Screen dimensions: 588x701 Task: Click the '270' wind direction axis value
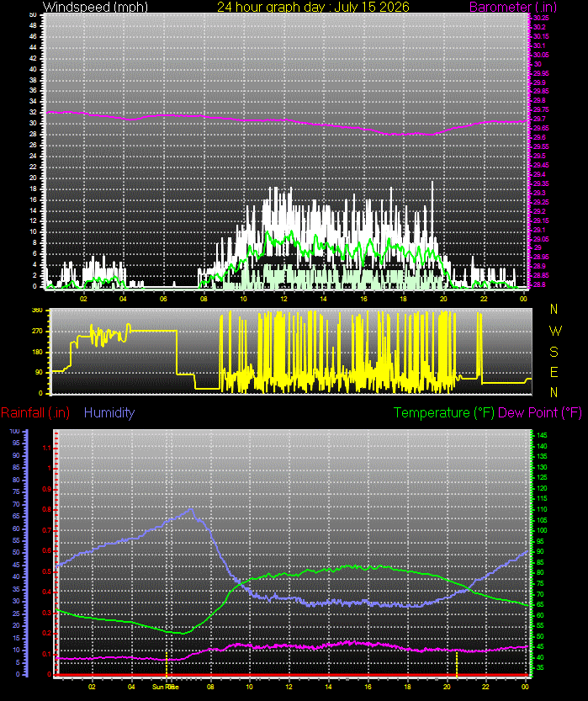[x=37, y=332]
